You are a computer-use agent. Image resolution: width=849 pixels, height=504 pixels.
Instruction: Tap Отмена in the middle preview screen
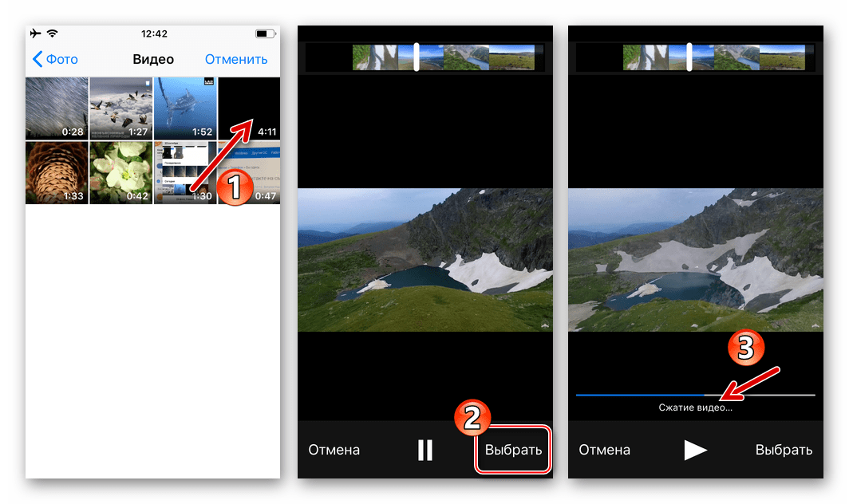tap(334, 450)
